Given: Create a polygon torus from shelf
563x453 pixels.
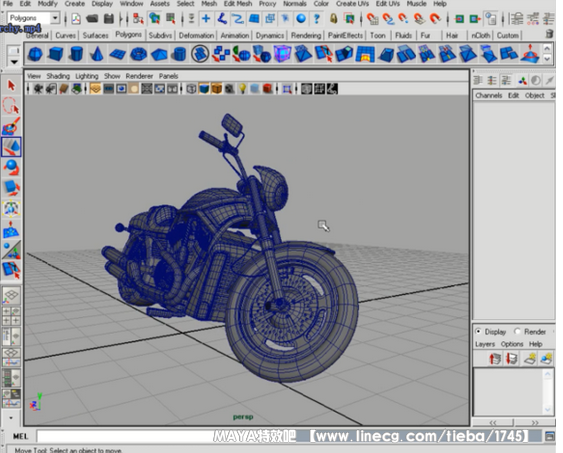Looking at the screenshot, I should [138, 54].
